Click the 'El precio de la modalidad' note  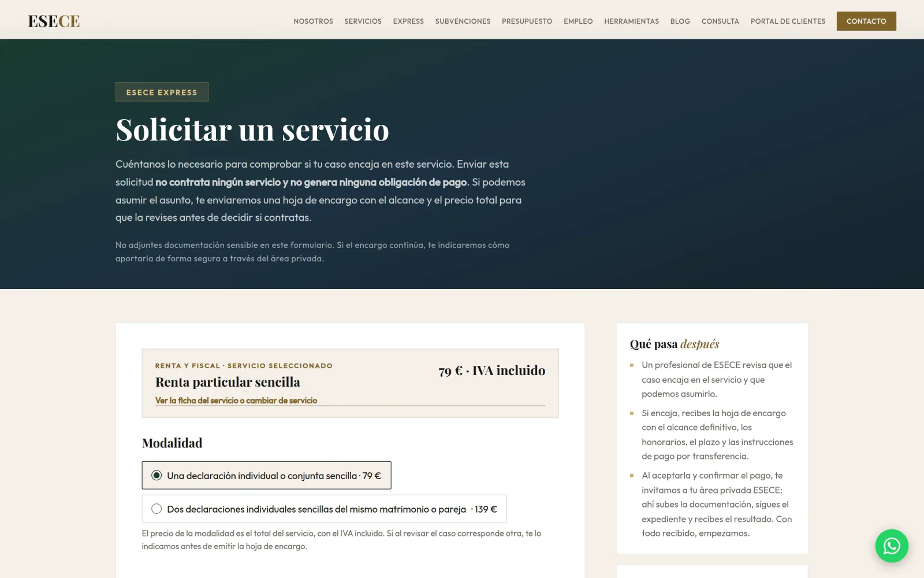coord(341,540)
